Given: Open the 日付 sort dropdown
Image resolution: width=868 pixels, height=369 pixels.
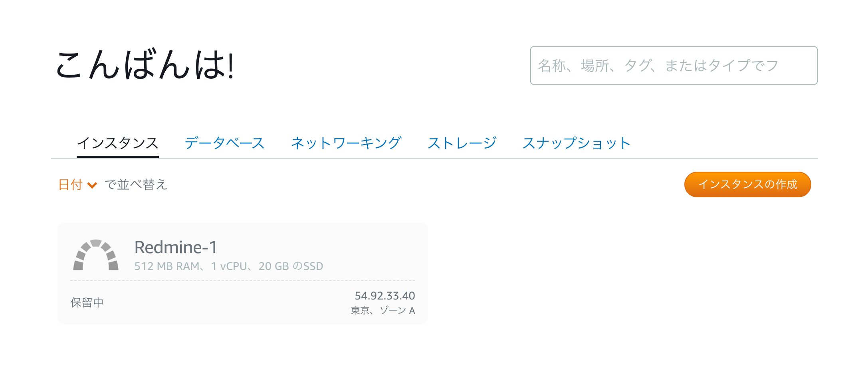Looking at the screenshot, I should [x=71, y=184].
